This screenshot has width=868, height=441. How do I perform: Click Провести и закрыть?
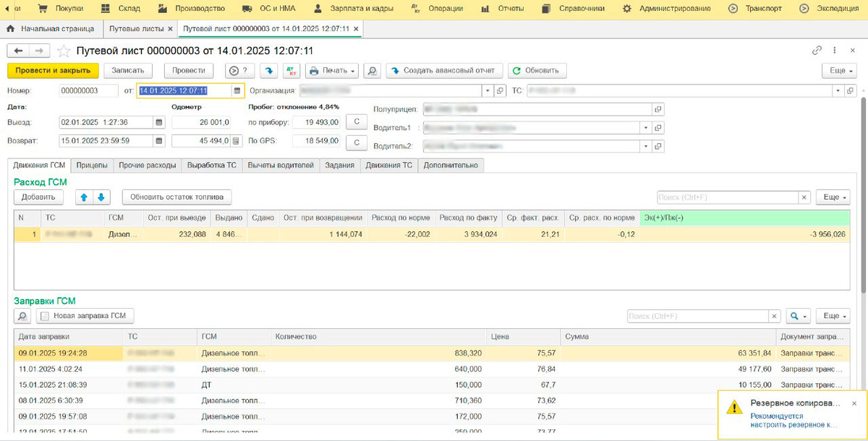click(53, 70)
